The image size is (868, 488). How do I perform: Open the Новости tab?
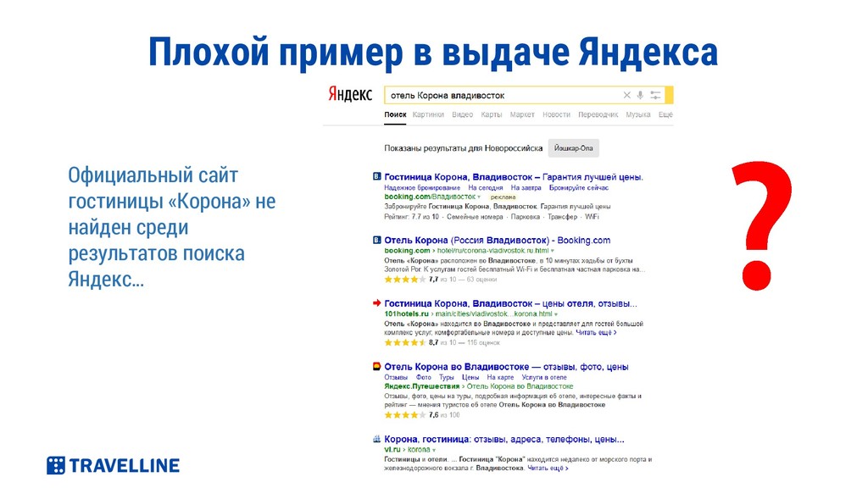click(556, 114)
